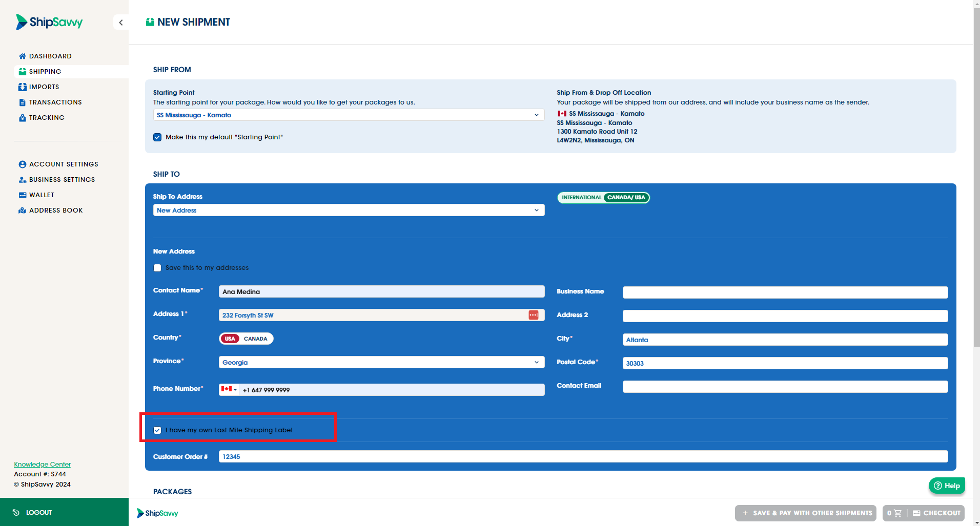The image size is (980, 526).
Task: Navigate to Address Book
Action: 56,211
